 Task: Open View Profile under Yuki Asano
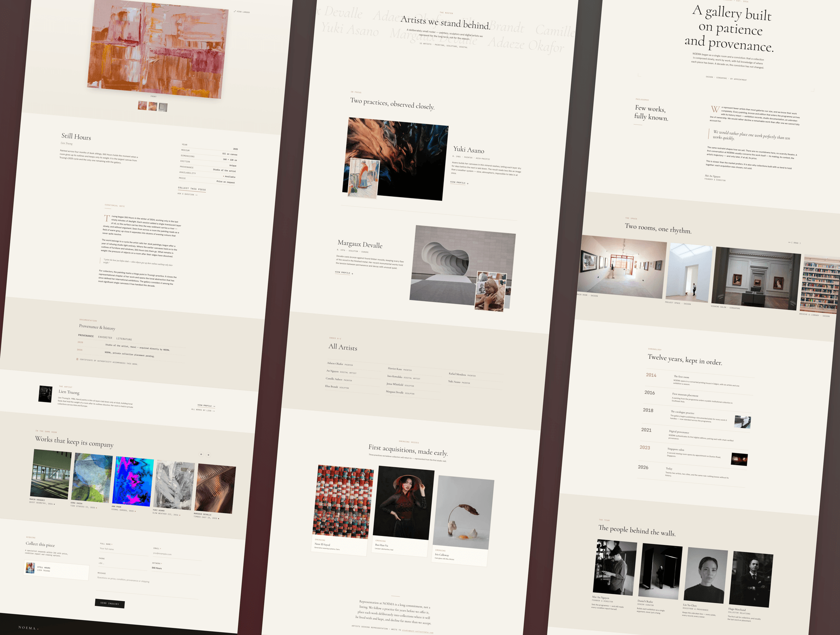(459, 183)
